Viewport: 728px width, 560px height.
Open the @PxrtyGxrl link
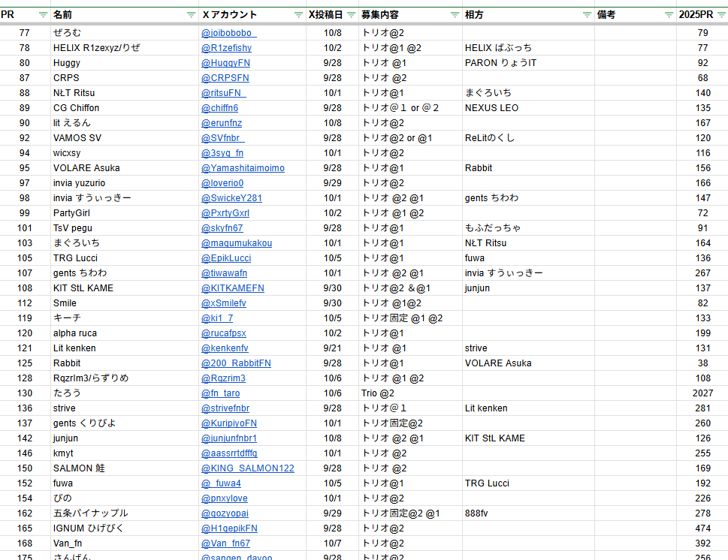(x=225, y=213)
